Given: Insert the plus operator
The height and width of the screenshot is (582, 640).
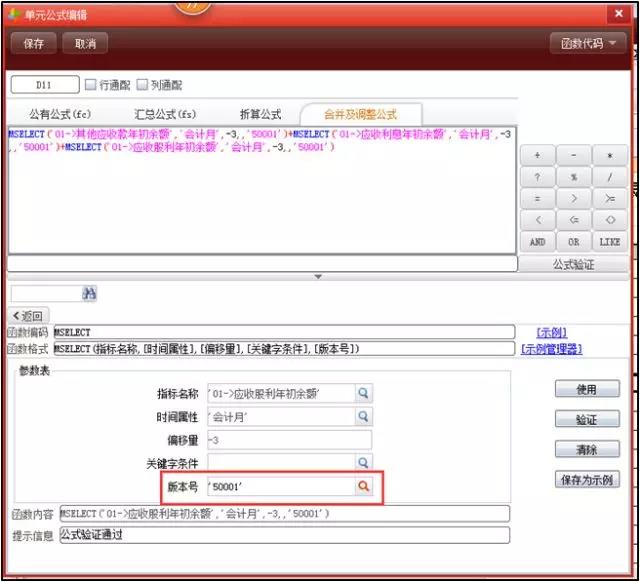Looking at the screenshot, I should point(537,156).
